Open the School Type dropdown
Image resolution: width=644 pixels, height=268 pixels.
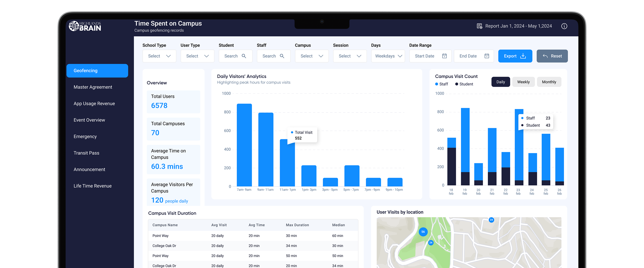pos(159,56)
